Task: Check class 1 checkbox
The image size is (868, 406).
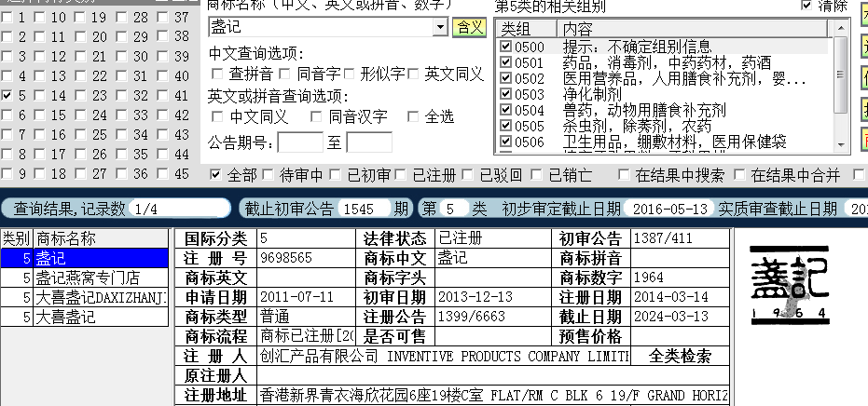Action: 7,17
